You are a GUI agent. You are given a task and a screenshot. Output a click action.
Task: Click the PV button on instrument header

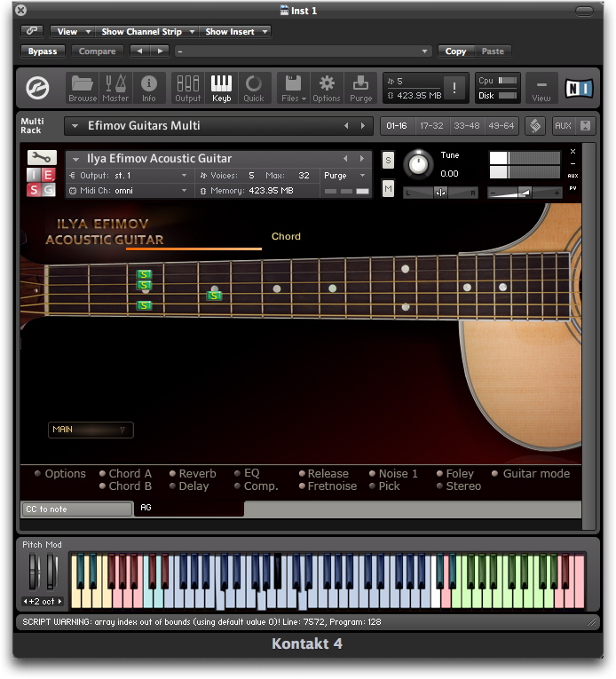[573, 188]
